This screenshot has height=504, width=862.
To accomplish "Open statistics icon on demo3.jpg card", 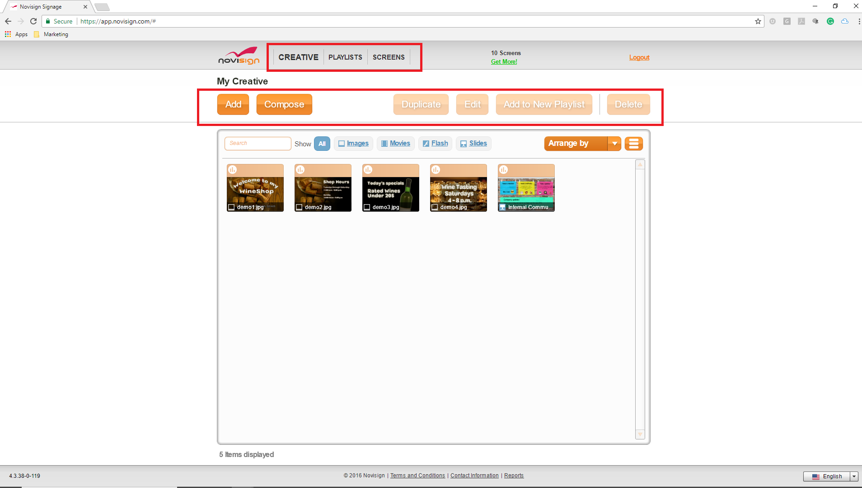I will pos(368,170).
